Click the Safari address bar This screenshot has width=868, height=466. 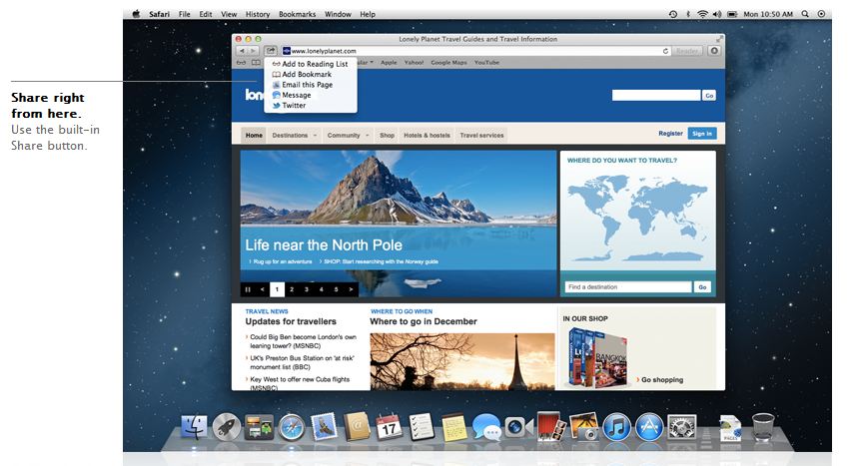coord(476,51)
